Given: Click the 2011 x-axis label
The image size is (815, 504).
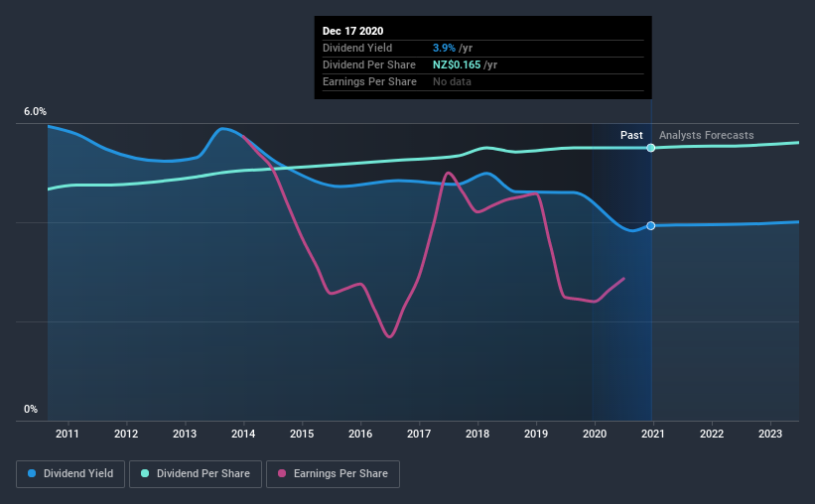Looking at the screenshot, I should [68, 434].
